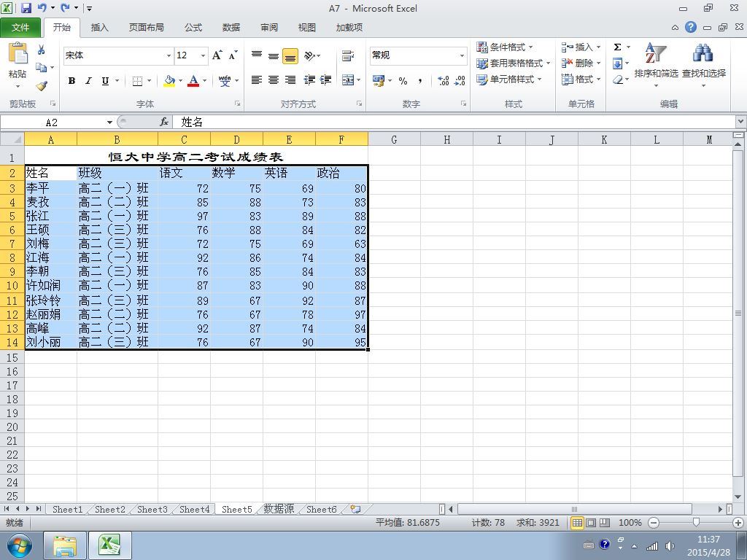Click the horizontal scrollbar
Image resolution: width=747 pixels, height=560 pixels.
(575, 509)
